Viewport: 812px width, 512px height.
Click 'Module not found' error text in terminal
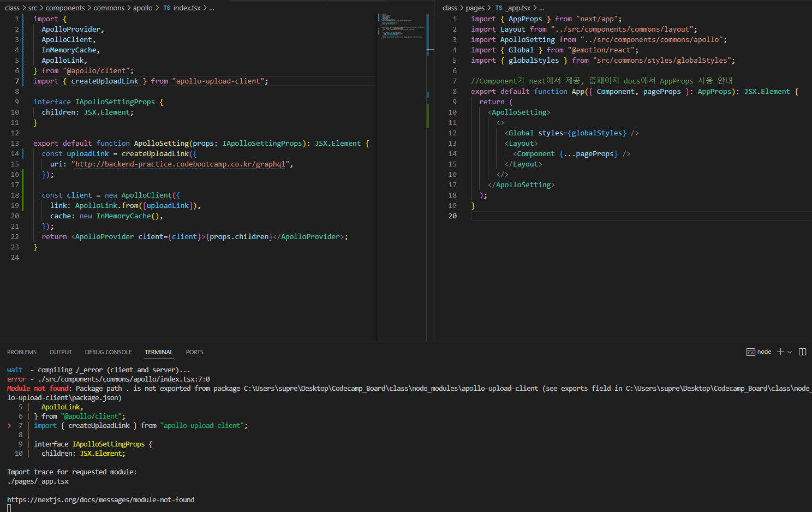pos(38,389)
